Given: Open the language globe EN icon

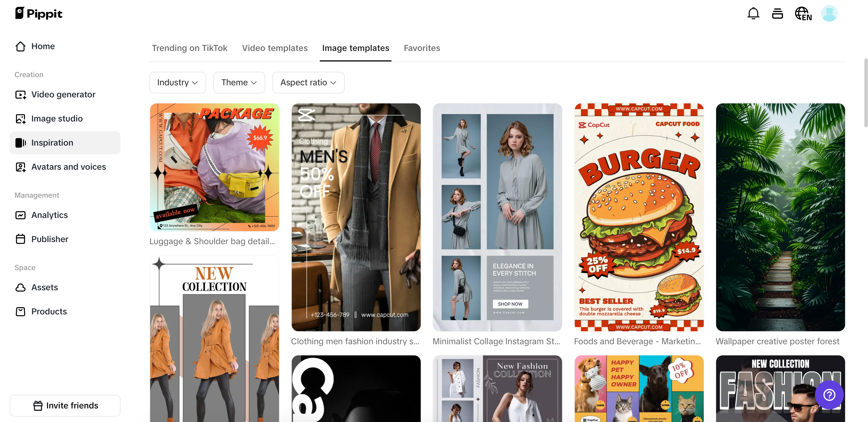Looking at the screenshot, I should click(803, 14).
